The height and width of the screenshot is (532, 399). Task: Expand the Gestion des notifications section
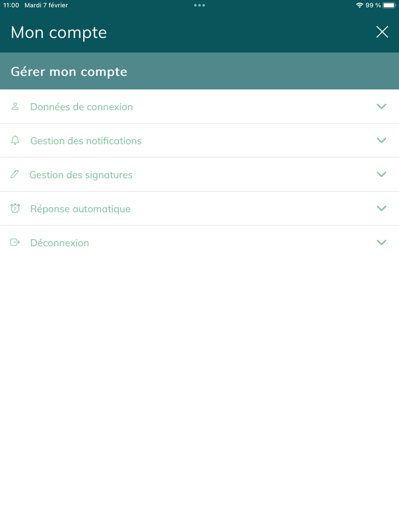click(x=381, y=140)
